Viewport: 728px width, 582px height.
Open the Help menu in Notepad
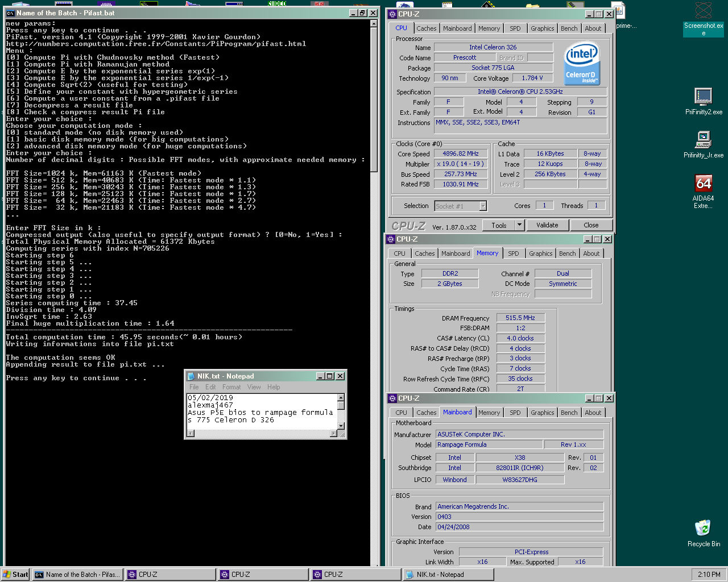pyautogui.click(x=274, y=387)
